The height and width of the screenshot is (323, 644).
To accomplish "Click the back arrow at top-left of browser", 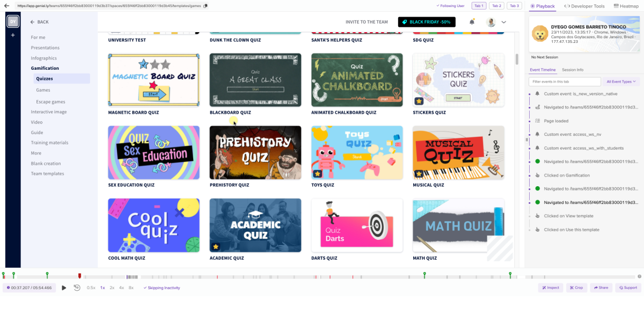I will click(x=7, y=6).
